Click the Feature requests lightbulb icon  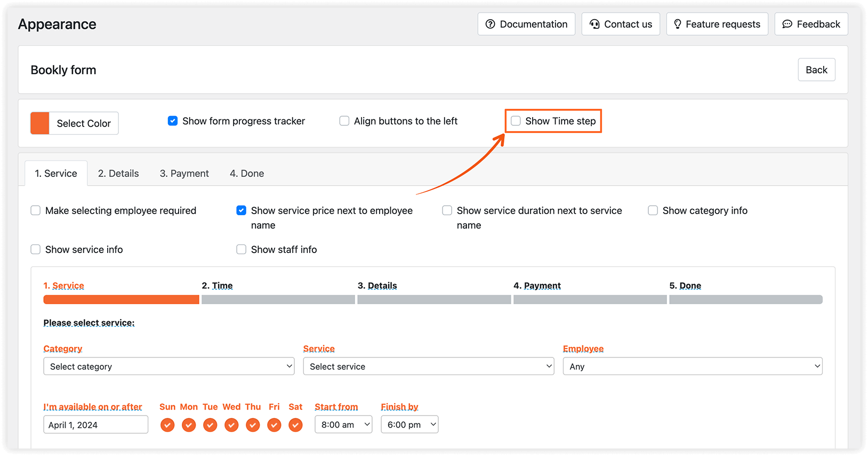[677, 24]
